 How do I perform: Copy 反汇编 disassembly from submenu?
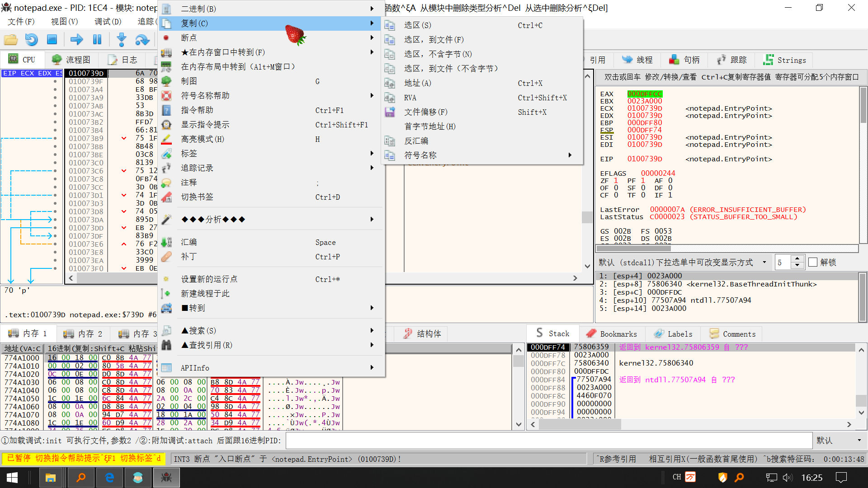tap(482, 141)
